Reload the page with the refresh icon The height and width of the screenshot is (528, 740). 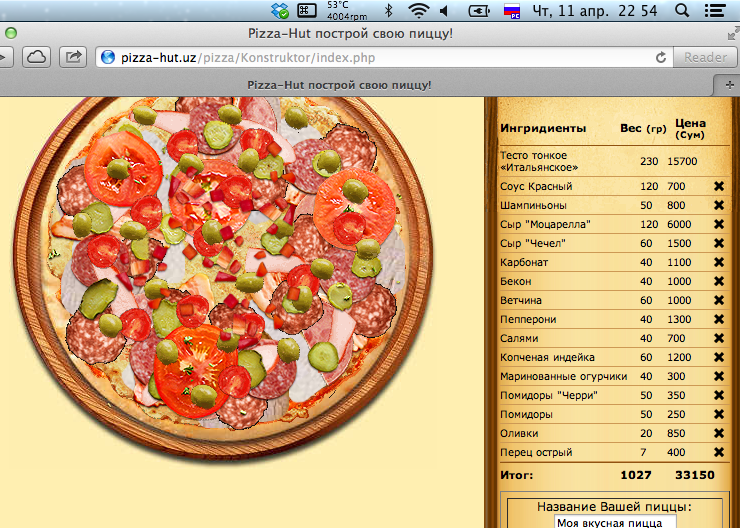click(x=661, y=58)
